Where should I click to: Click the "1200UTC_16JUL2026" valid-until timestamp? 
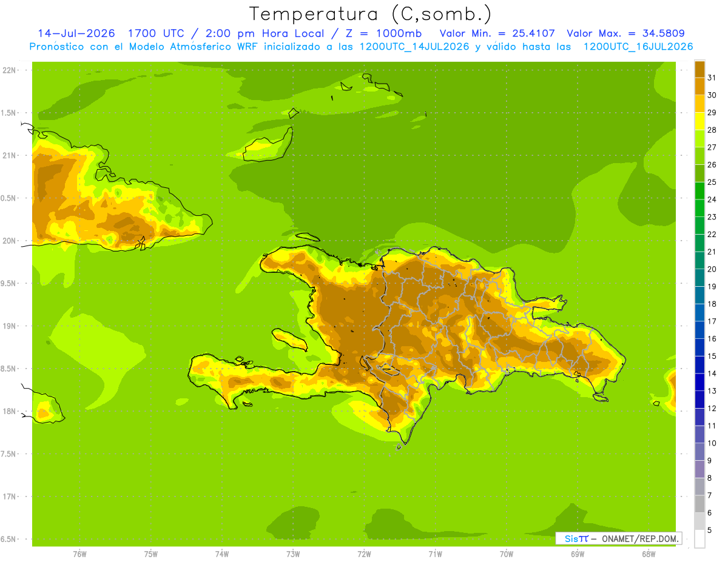638,47
